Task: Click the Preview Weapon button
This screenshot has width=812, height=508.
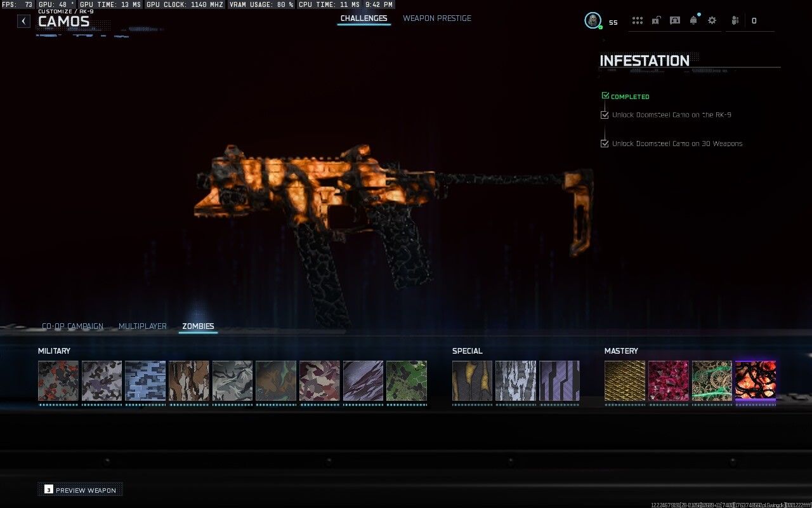Action: 81,490
